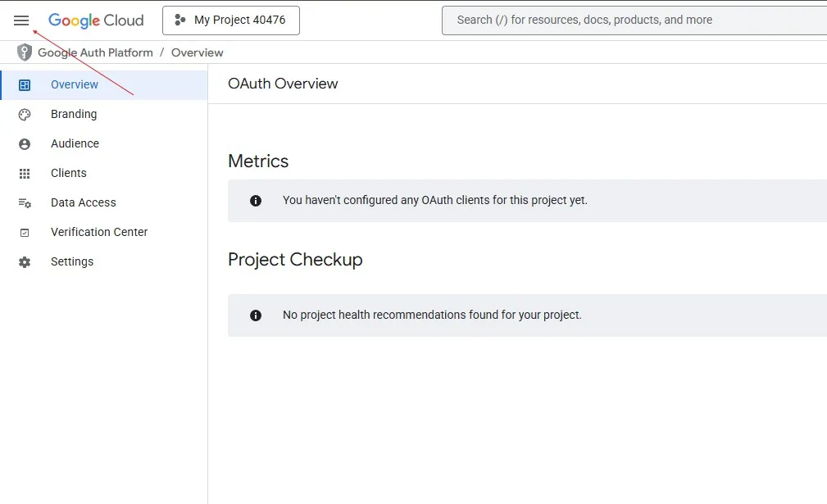The image size is (827, 504).
Task: Click the Project Checkup section heading
Action: pyautogui.click(x=295, y=260)
